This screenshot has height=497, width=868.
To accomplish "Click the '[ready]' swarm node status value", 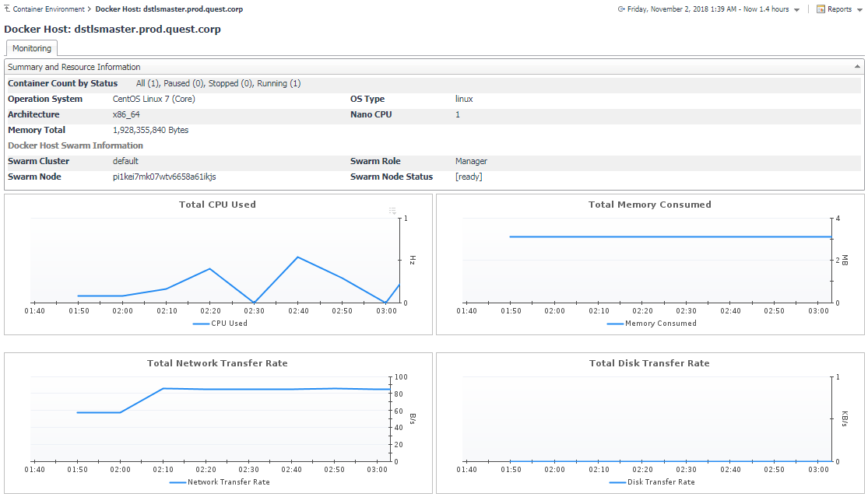I will click(469, 177).
